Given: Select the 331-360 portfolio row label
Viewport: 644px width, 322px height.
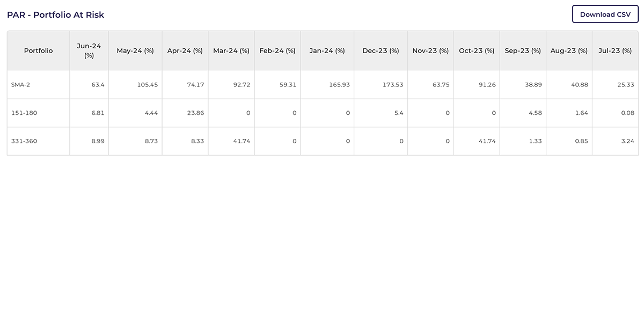Looking at the screenshot, I should (24, 141).
